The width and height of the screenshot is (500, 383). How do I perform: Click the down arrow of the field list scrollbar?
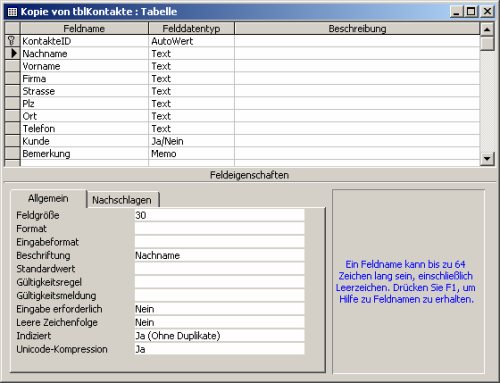(487, 158)
